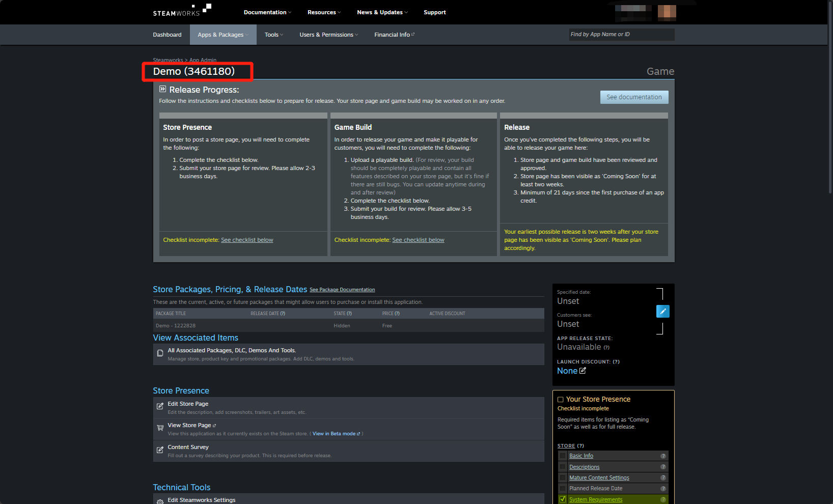This screenshot has height=504, width=833.
Task: Open the help icon next to Basic Info
Action: click(663, 456)
